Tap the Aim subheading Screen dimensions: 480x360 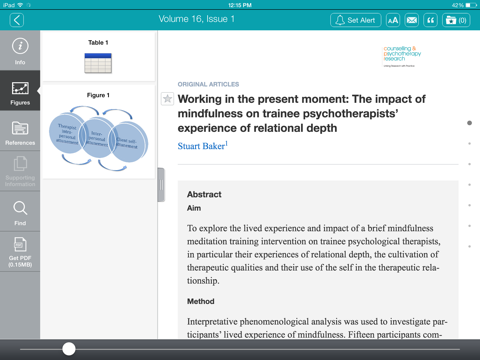click(194, 208)
